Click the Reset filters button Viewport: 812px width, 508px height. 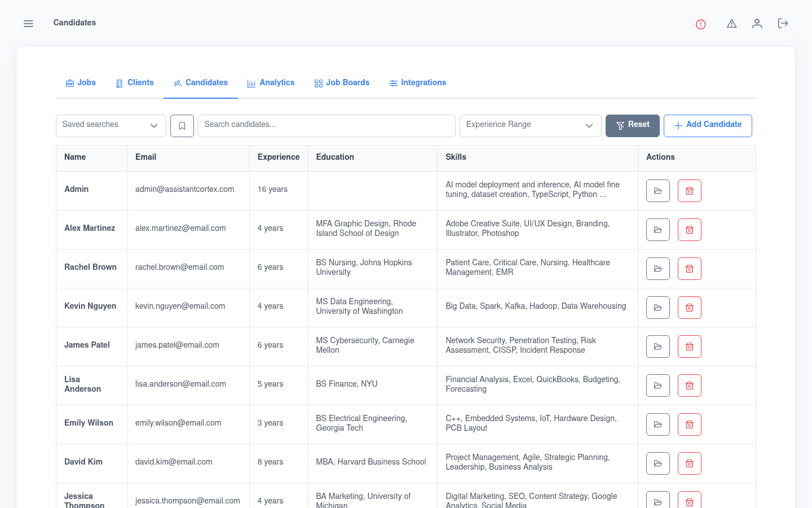pos(633,126)
